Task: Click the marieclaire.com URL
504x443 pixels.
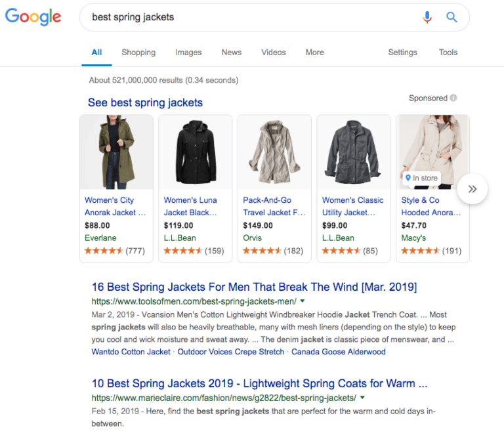Action: 224,398
